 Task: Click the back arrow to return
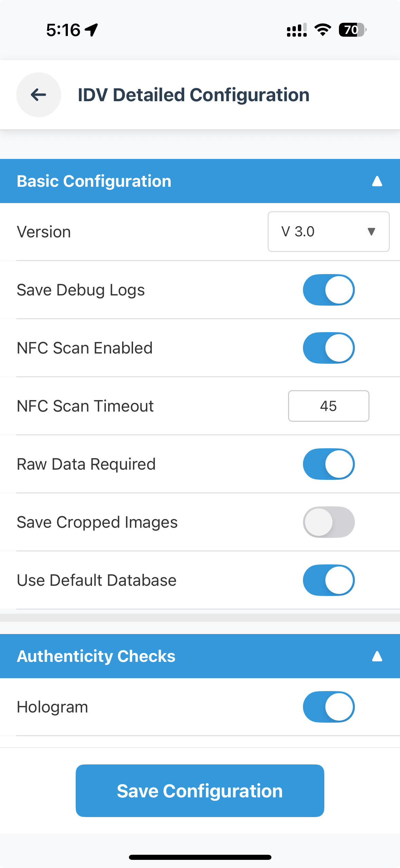coord(38,95)
